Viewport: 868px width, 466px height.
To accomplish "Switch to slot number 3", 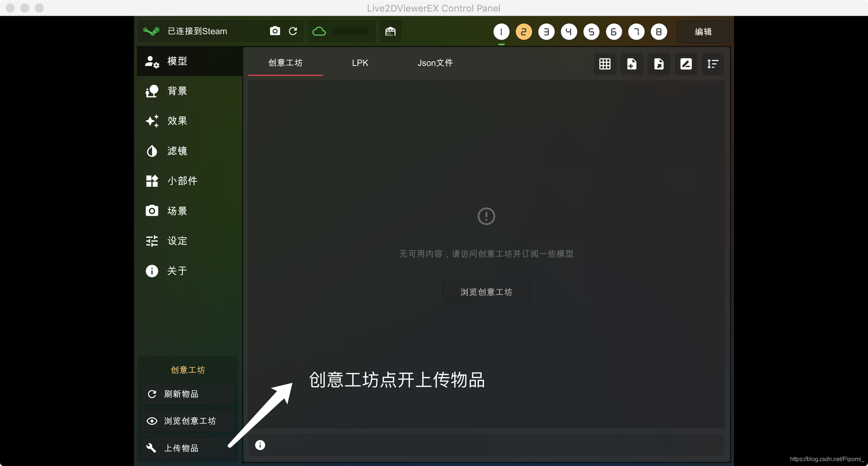I will (x=546, y=32).
